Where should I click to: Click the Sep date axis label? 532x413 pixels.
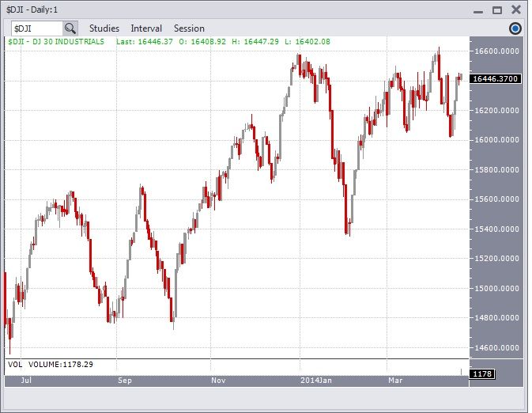[125, 381]
